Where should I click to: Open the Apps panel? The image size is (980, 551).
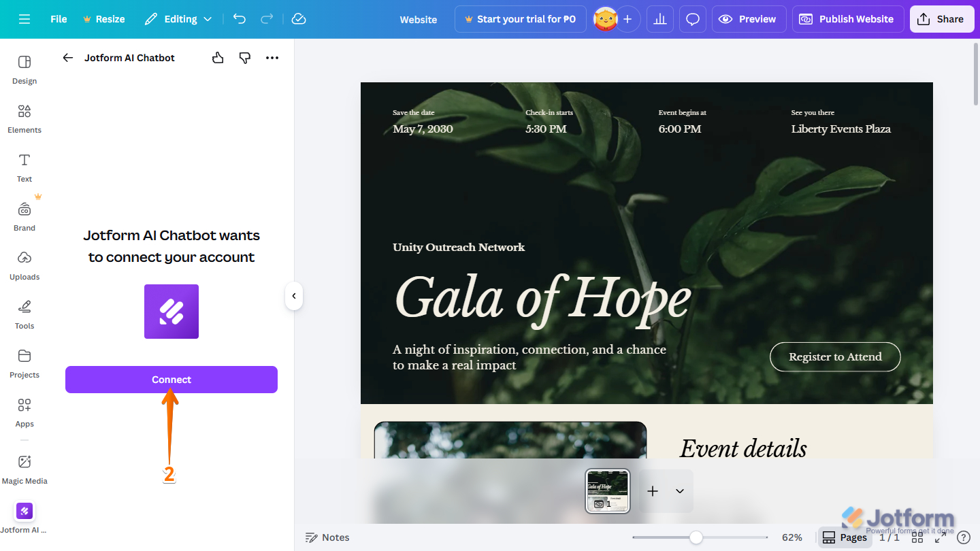(x=24, y=412)
